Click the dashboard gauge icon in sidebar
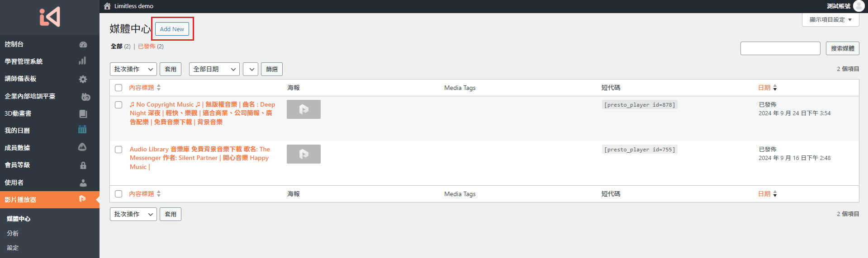This screenshot has height=258, width=868. (83, 44)
